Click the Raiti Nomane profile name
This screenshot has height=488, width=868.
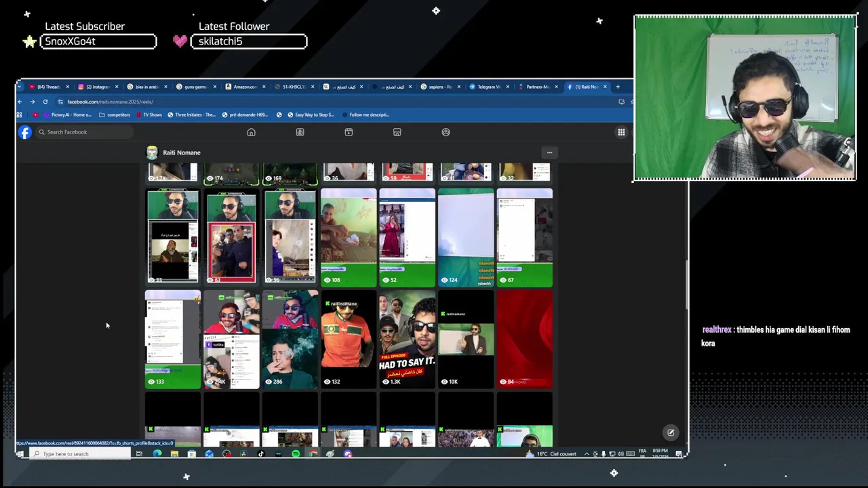(182, 152)
